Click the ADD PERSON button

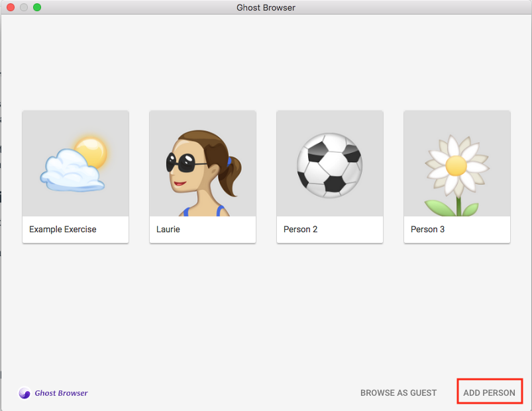pos(489,392)
